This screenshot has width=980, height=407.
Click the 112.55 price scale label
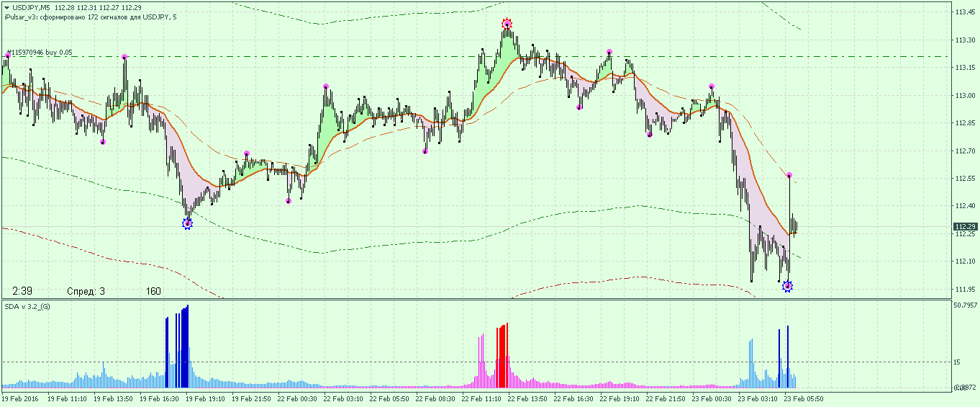[x=965, y=179]
